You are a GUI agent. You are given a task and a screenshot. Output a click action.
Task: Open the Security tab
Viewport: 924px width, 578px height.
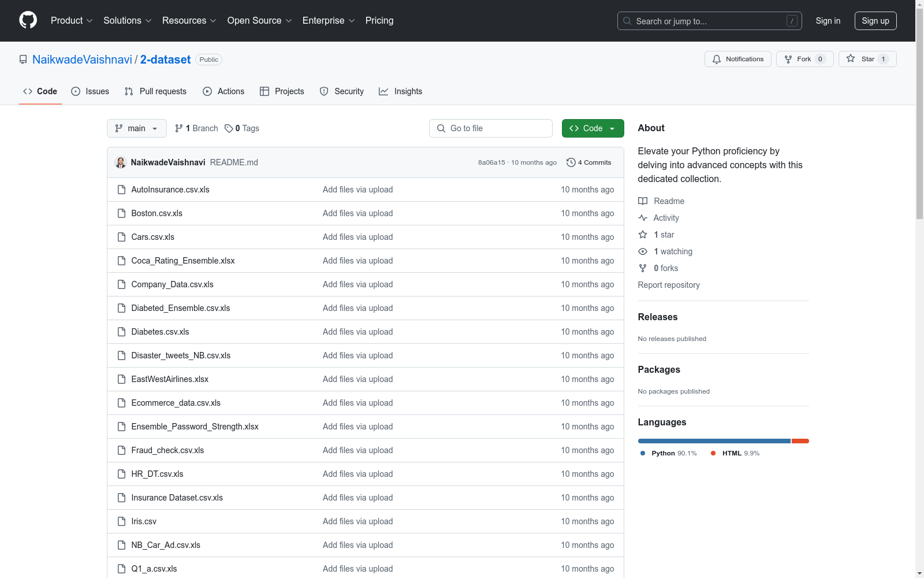click(342, 91)
